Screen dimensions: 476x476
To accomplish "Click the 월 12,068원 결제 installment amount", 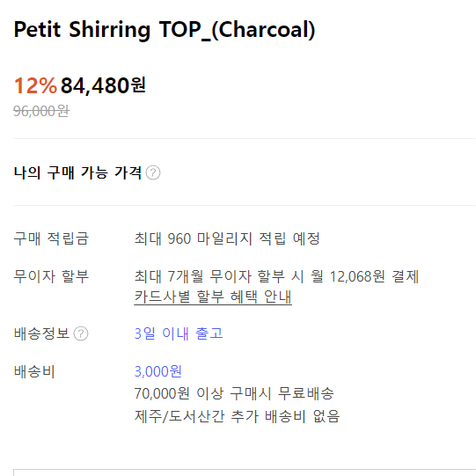I will click(365, 276).
